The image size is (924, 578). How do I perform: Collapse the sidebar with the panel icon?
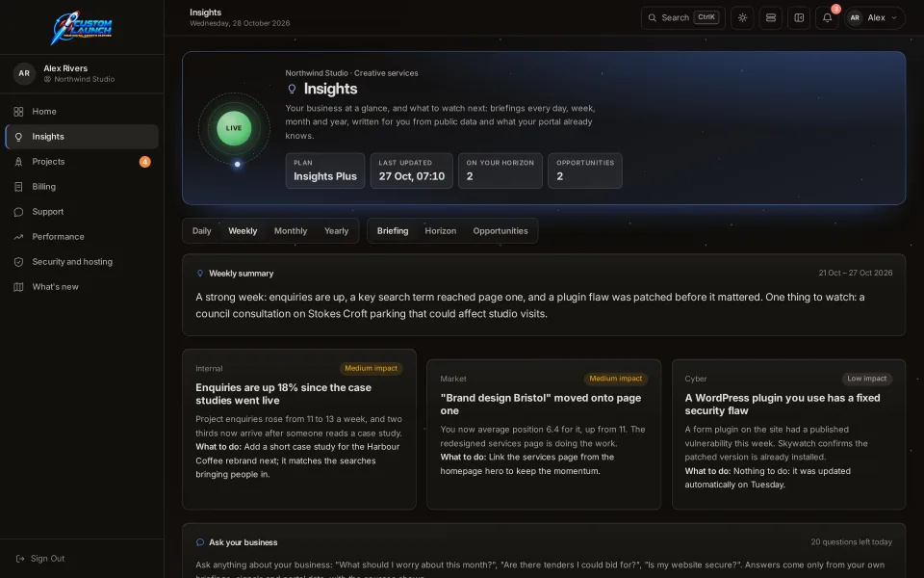click(799, 17)
